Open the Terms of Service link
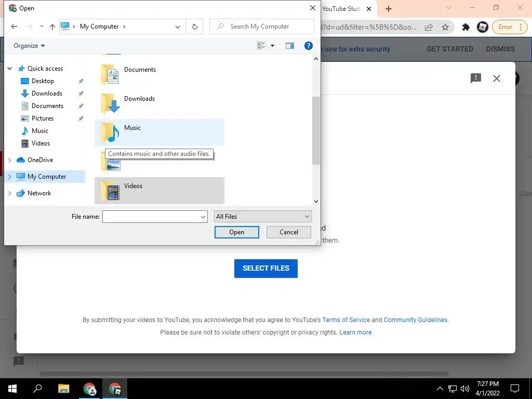This screenshot has width=532, height=399. [346, 320]
